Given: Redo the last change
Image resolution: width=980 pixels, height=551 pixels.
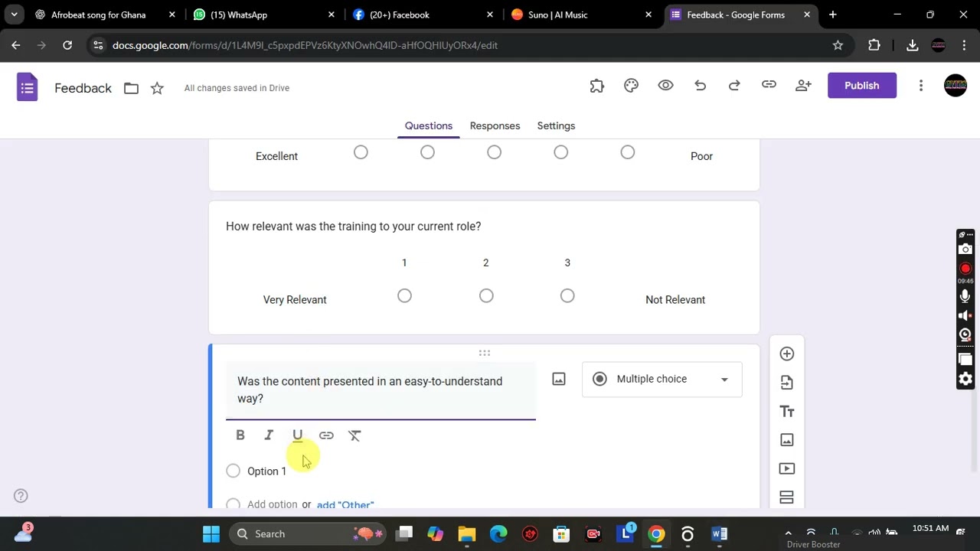Looking at the screenshot, I should click(734, 86).
